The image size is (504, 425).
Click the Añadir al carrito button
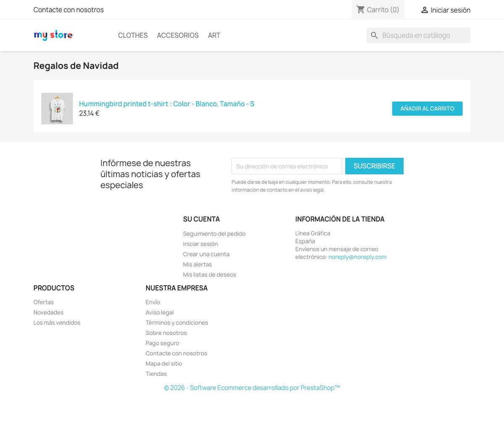click(x=427, y=109)
